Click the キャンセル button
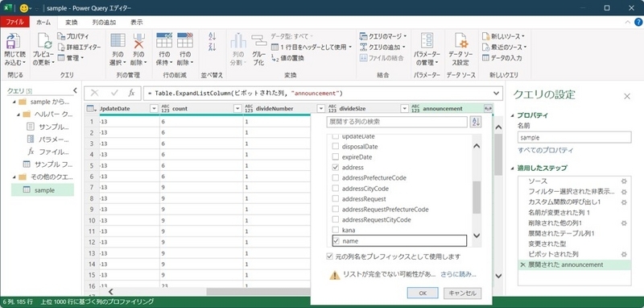 click(462, 293)
